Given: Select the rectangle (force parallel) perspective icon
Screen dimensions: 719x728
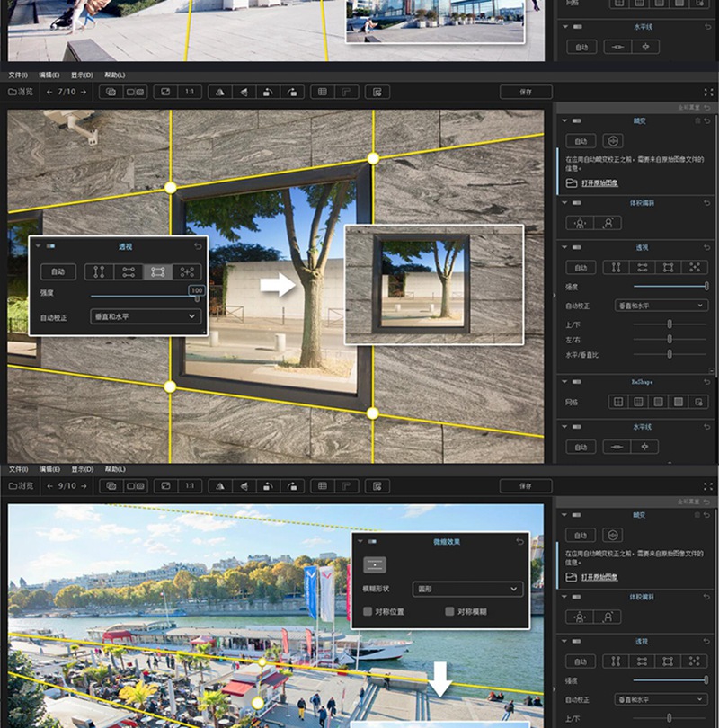Looking at the screenshot, I should coord(158,271).
